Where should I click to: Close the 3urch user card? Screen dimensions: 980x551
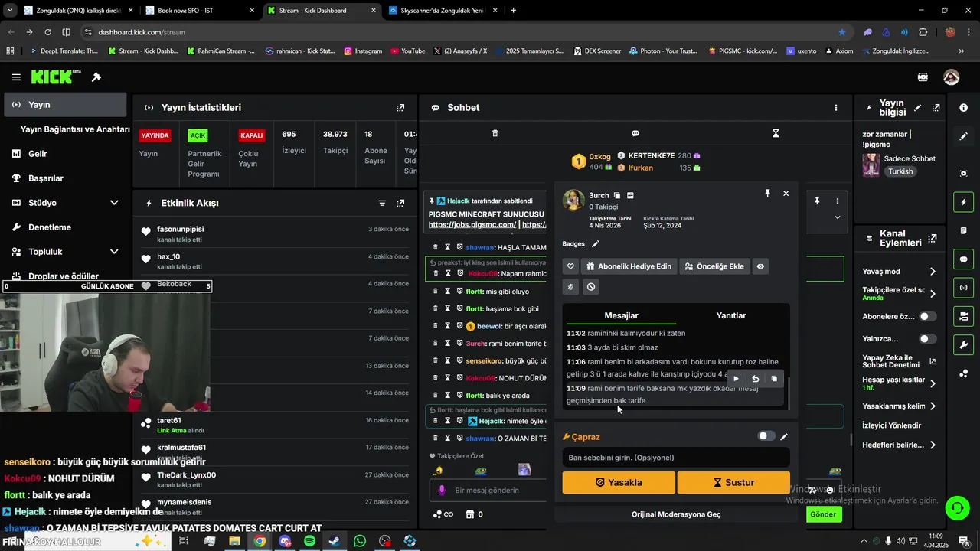click(x=786, y=194)
